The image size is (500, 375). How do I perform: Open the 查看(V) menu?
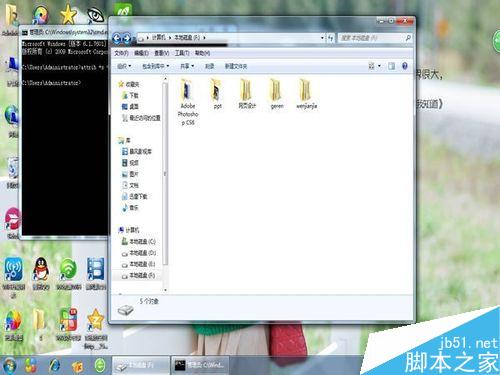162,53
